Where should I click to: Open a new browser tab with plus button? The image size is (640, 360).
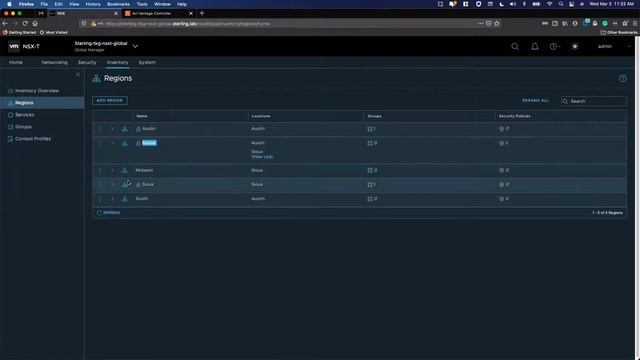click(202, 13)
